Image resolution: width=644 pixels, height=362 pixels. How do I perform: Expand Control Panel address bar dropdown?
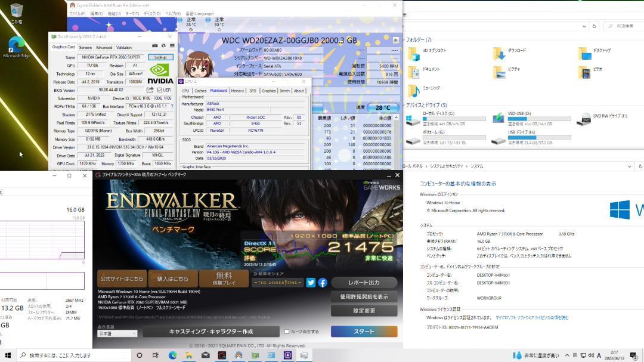pyautogui.click(x=629, y=166)
